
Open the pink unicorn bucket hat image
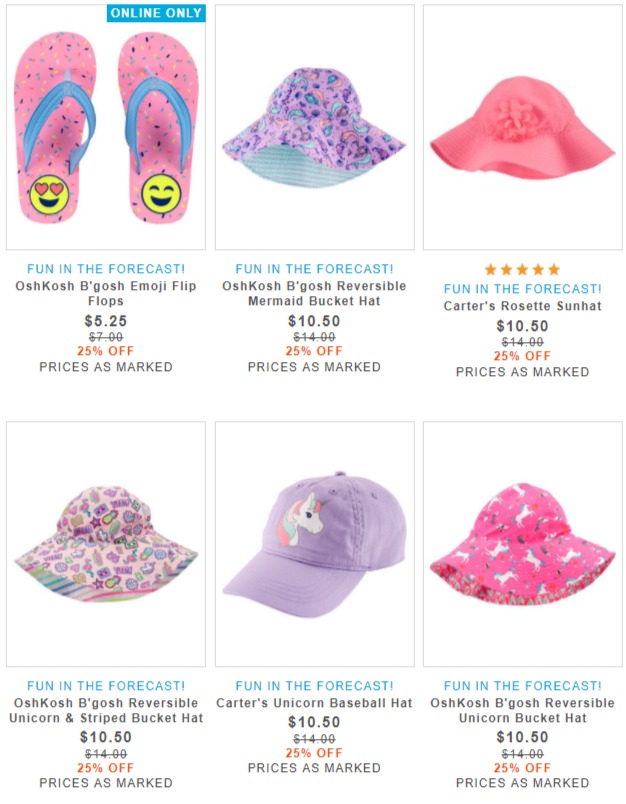[522, 544]
